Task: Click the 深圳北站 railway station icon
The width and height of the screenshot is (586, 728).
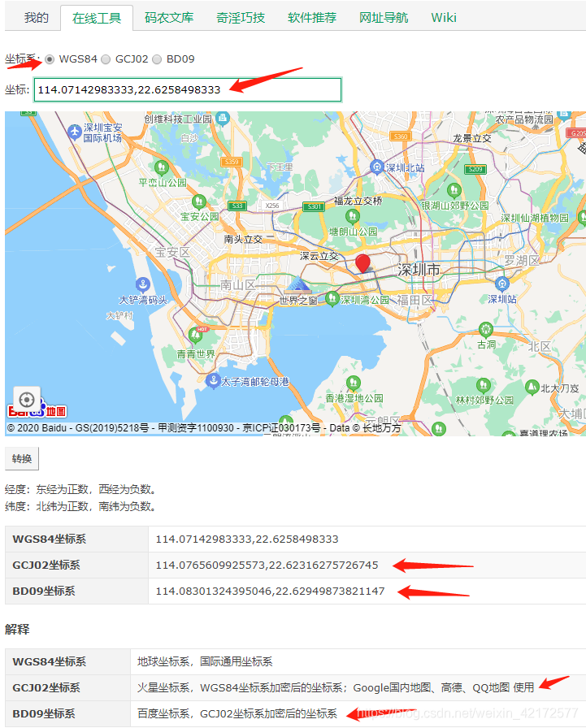Action: (376, 167)
